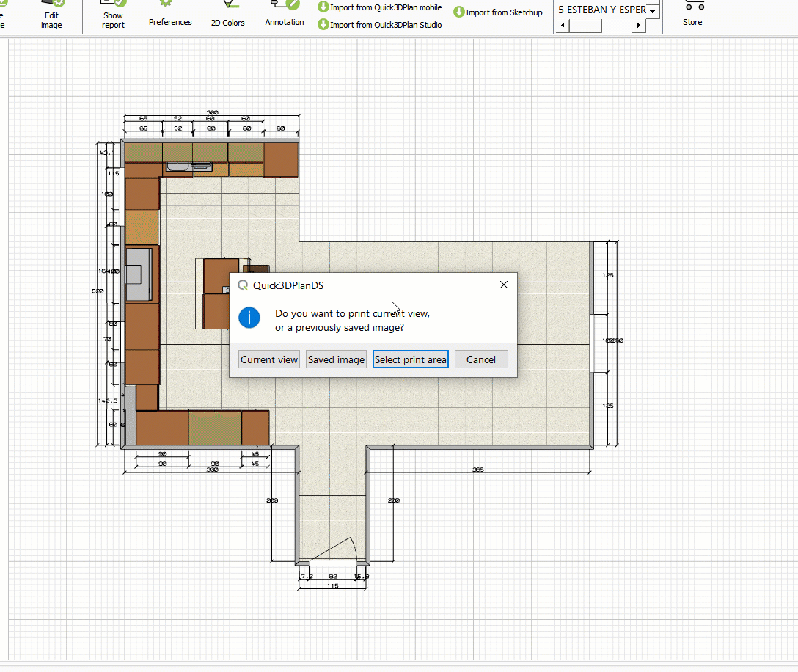This screenshot has width=798, height=672.
Task: Open Preferences from the toolbar
Action: (170, 15)
